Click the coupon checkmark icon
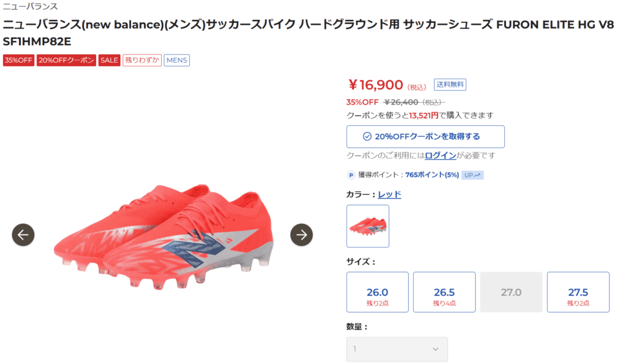Image resolution: width=635 pixels, height=364 pixels. 367,136
